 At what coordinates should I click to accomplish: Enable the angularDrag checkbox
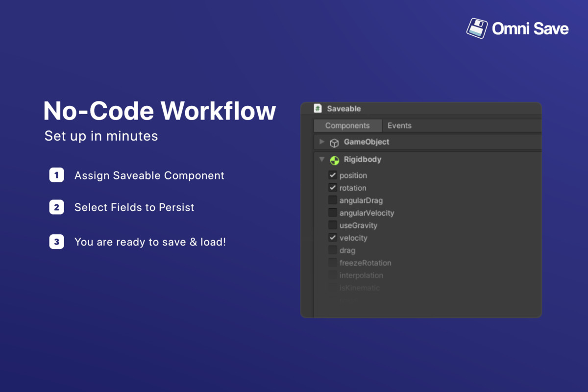[x=333, y=200]
